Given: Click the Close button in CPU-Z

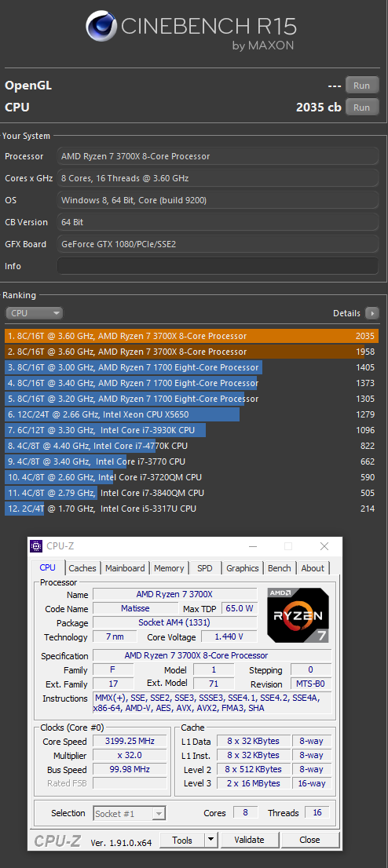Looking at the screenshot, I should click(x=309, y=840).
